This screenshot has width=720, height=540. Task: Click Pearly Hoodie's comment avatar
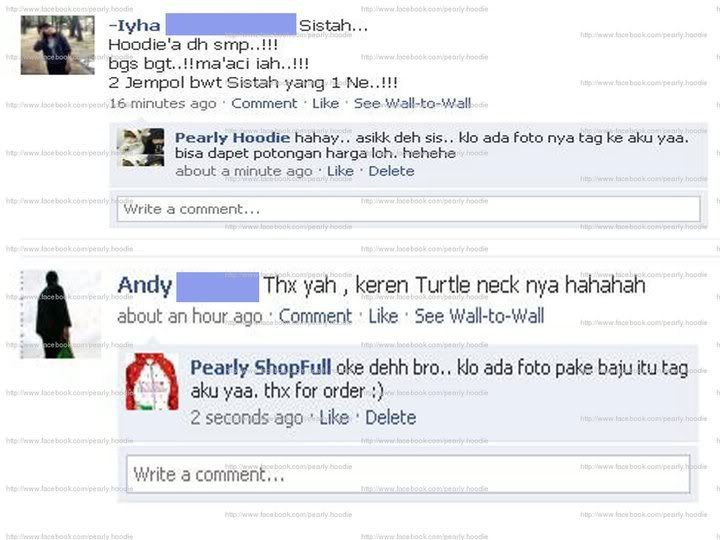click(141, 147)
